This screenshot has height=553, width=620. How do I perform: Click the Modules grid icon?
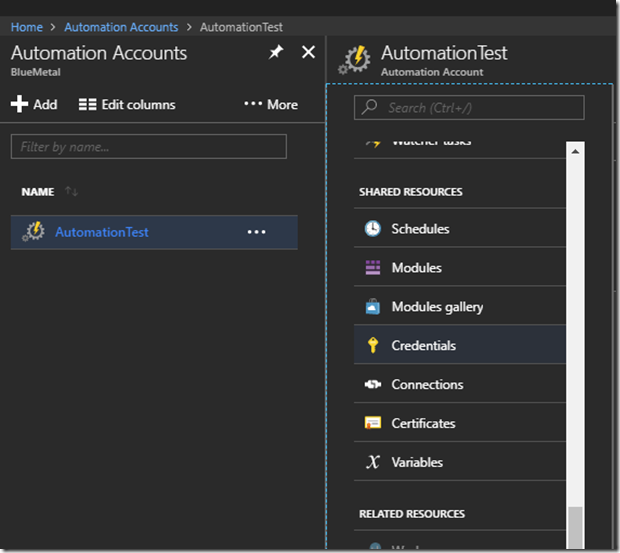pos(372,268)
